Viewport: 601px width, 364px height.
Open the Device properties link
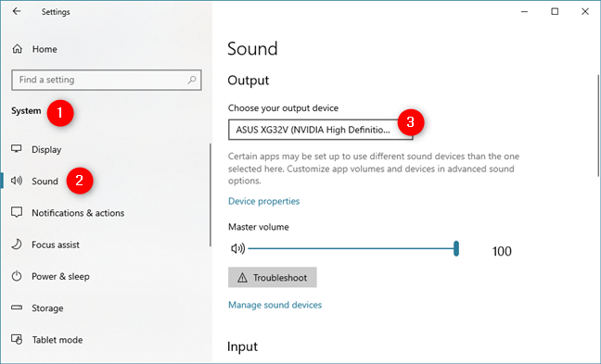coord(263,201)
